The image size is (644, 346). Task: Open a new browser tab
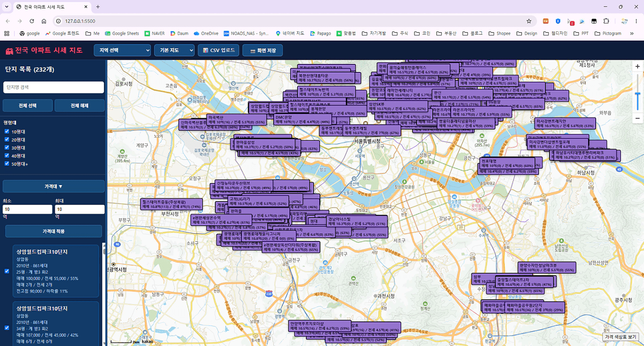pyautogui.click(x=98, y=7)
